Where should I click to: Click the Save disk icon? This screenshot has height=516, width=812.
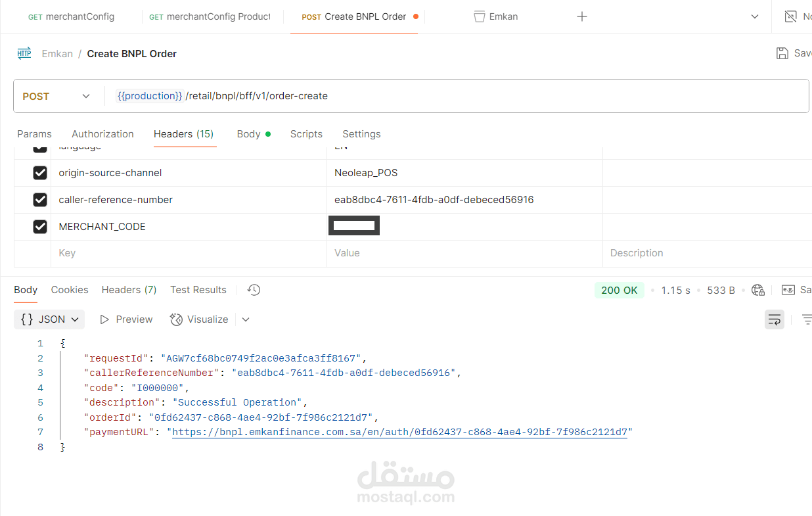(782, 53)
